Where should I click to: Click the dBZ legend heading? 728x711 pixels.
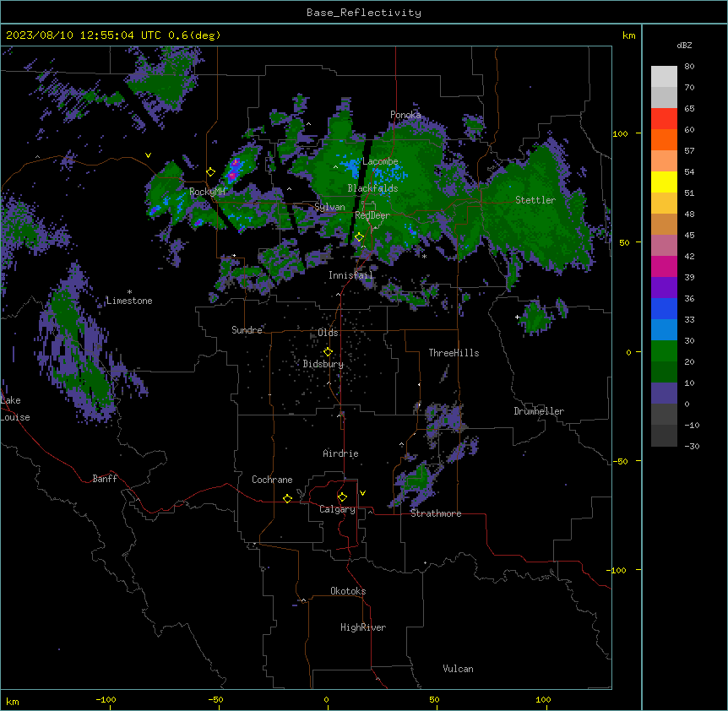[x=684, y=45]
